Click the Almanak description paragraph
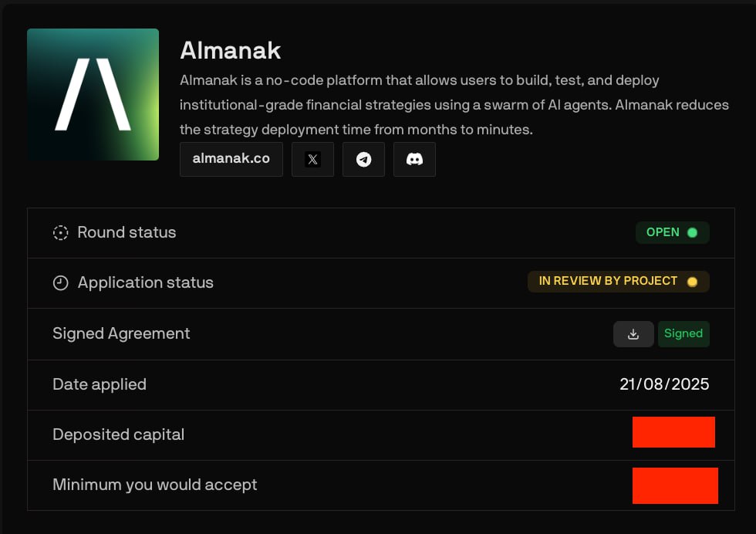This screenshot has height=534, width=756. (x=454, y=105)
